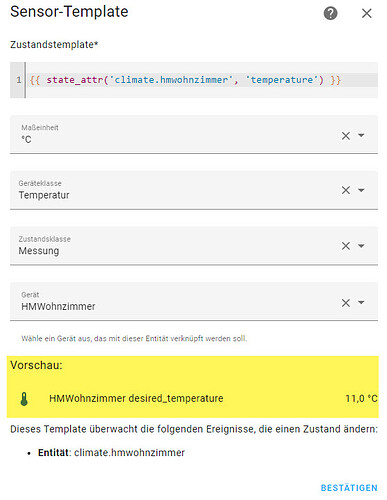
Task: Click the thermometer icon in the preview
Action: pos(24,399)
